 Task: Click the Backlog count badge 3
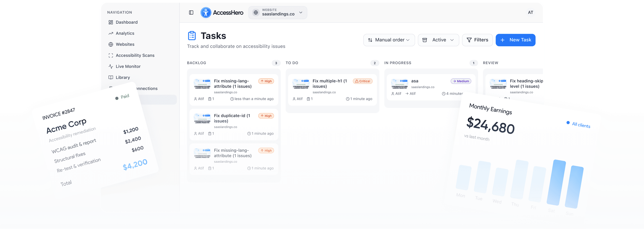[x=276, y=63]
